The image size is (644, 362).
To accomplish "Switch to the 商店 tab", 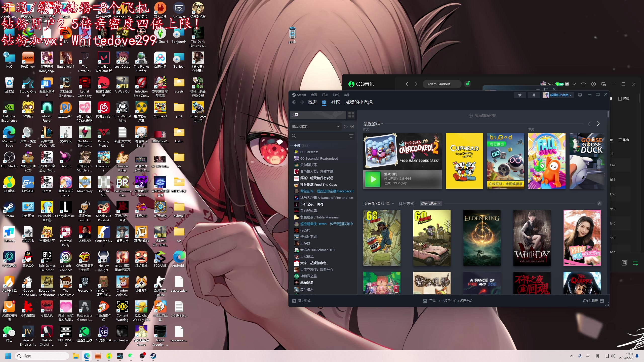I will 312,102.
